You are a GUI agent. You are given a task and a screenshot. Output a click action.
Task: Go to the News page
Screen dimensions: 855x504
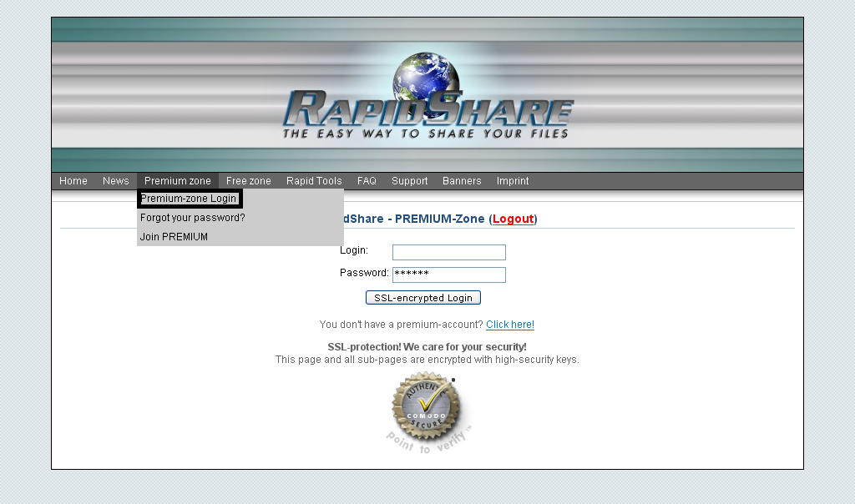pos(115,181)
